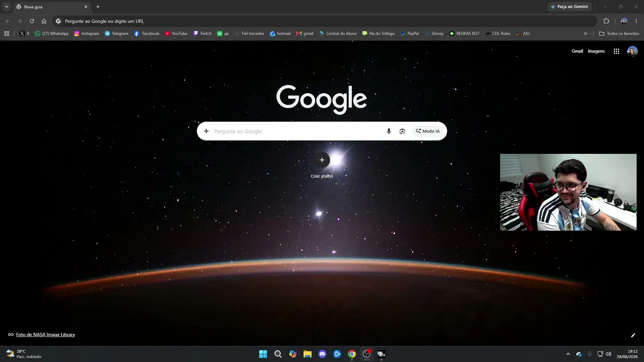Open the Google apps grid
This screenshot has width=644, height=362.
pyautogui.click(x=616, y=51)
